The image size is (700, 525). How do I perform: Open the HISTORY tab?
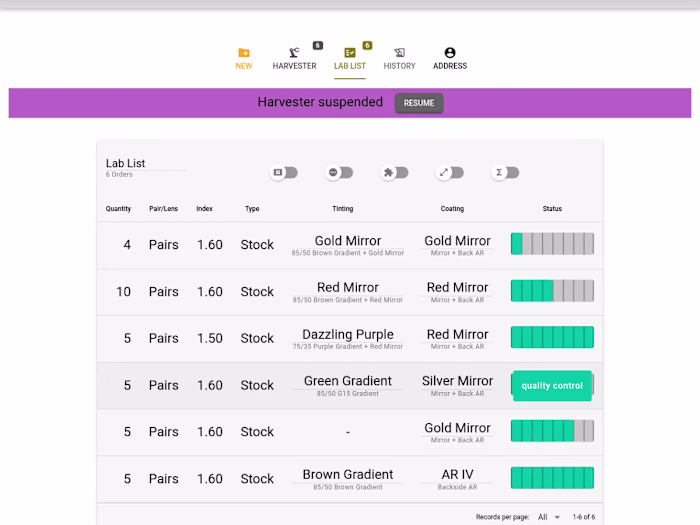tap(399, 59)
